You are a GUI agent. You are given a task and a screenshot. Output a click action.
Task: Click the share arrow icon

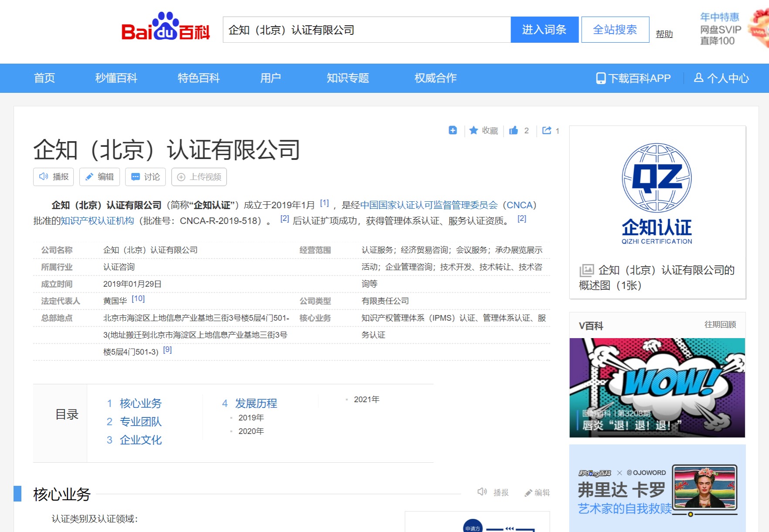(x=547, y=130)
